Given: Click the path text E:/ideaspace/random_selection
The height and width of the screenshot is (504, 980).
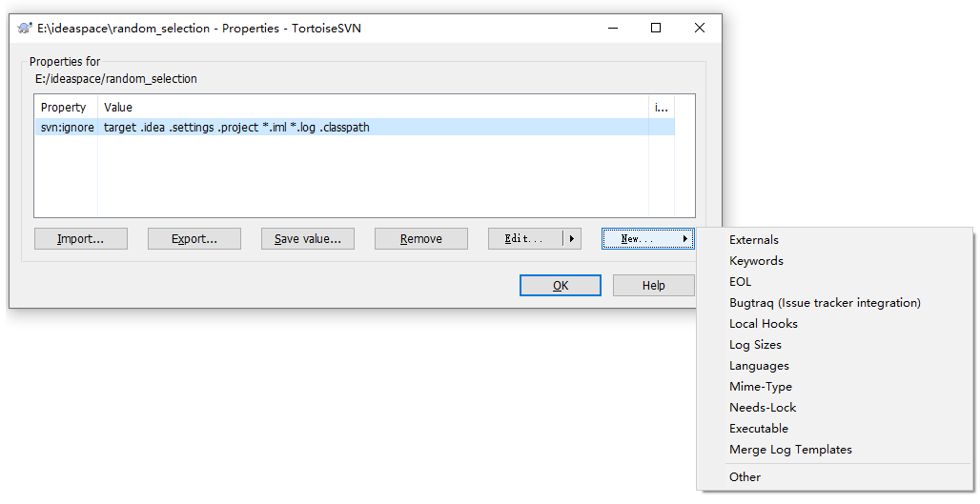Looking at the screenshot, I should coord(116,79).
